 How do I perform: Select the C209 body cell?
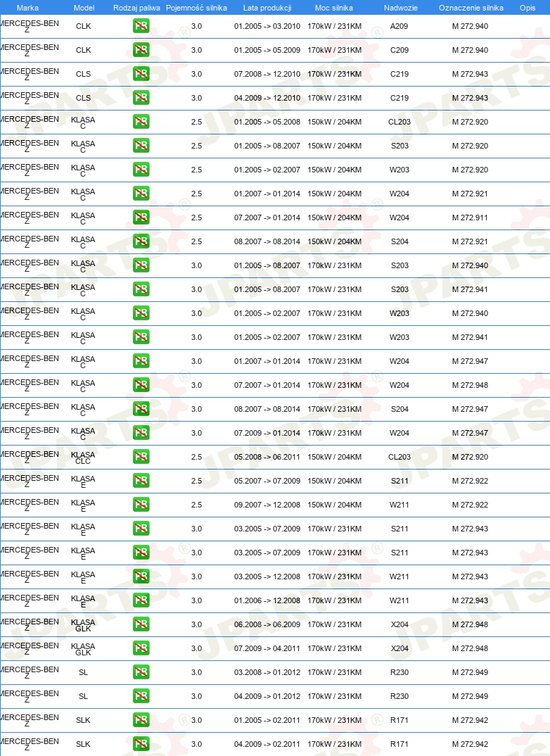click(399, 50)
